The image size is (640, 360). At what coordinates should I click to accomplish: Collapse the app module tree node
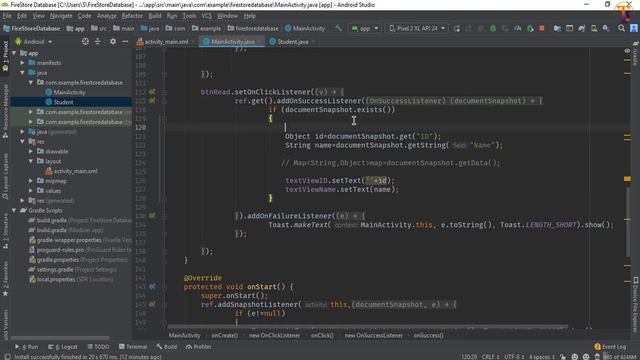click(x=14, y=53)
